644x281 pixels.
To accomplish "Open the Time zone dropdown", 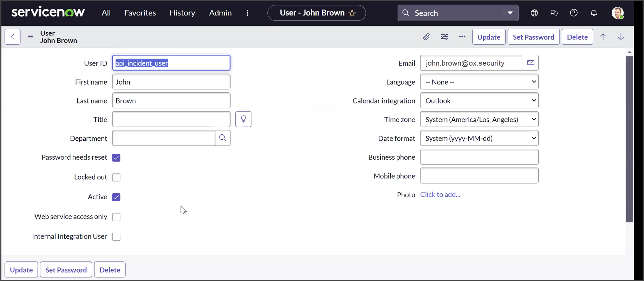I will [479, 120].
